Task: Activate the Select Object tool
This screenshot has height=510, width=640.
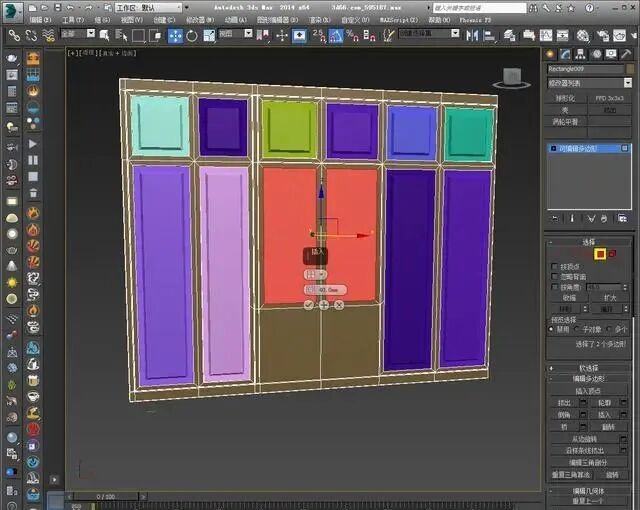Action: (x=104, y=35)
